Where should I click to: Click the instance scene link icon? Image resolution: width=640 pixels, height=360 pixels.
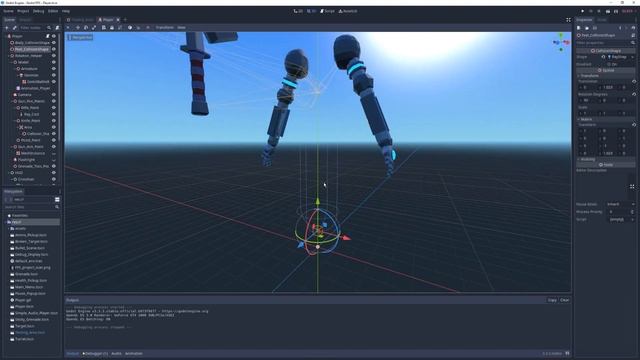(x=15, y=28)
